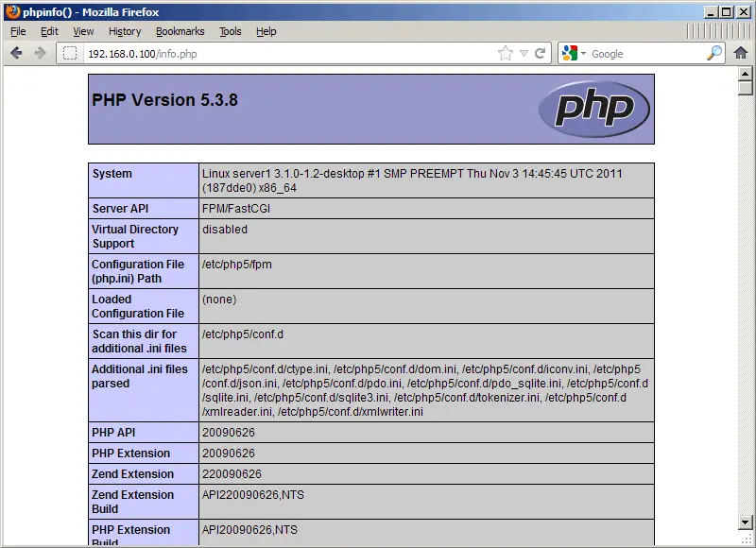Screen dimensions: 756x548
Task: Click the PHP logo image
Action: point(594,109)
